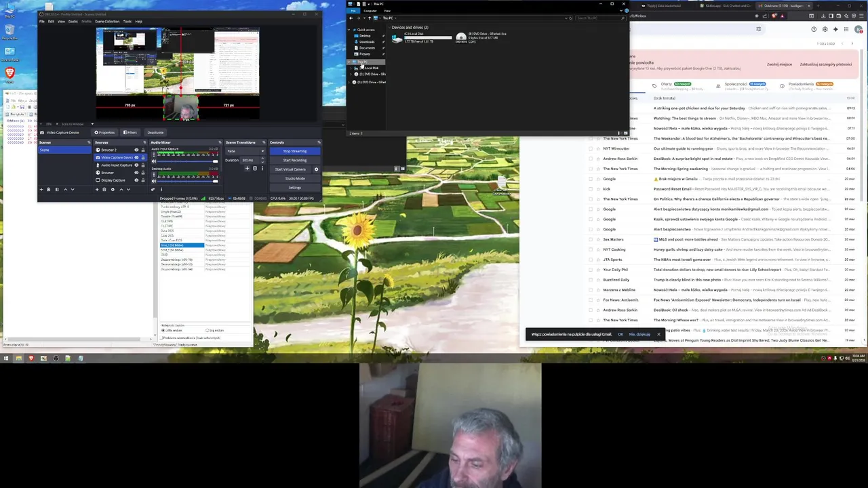868x488 pixels.
Task: Toggle visibility of Browser 2 source
Action: point(136,150)
